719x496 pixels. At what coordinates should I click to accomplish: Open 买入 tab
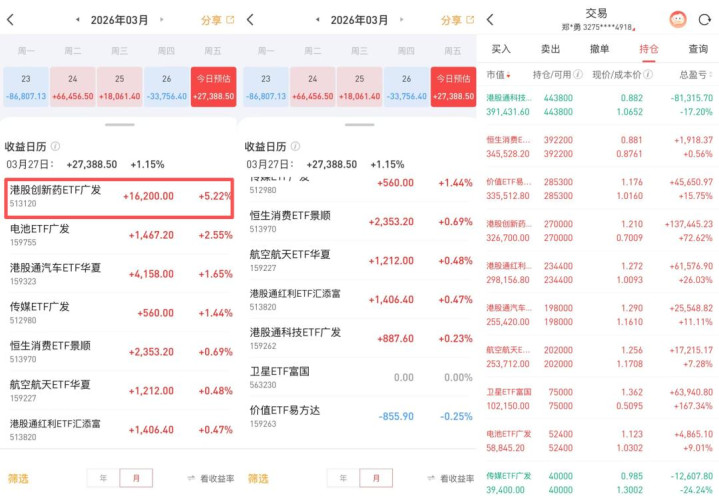(501, 49)
